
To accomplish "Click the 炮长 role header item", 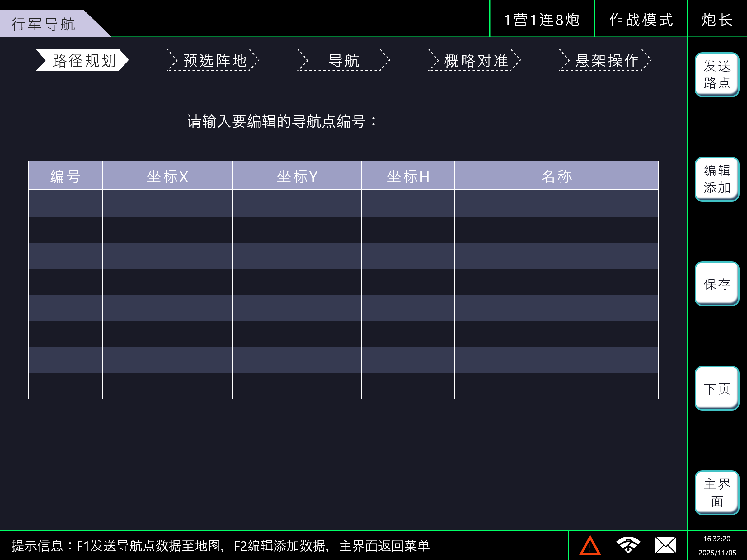I will 717,20.
